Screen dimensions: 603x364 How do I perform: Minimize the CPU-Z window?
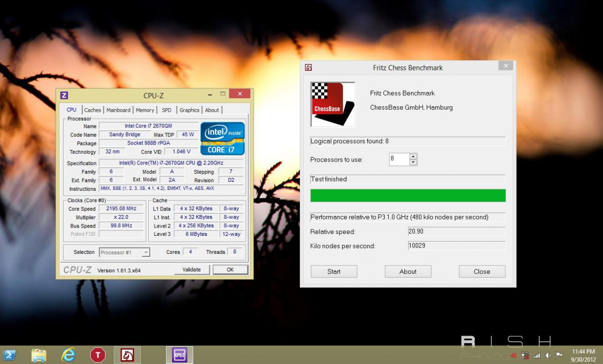(x=209, y=94)
